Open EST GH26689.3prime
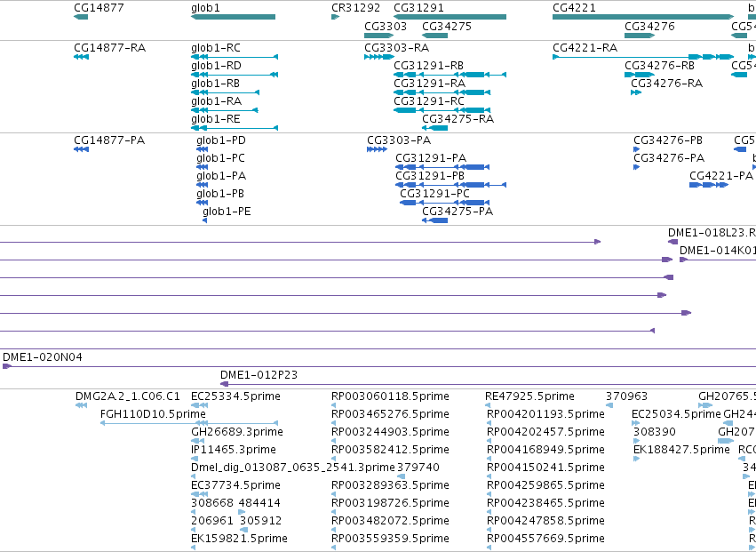Screen dimensions: 756x552 point(197,441)
